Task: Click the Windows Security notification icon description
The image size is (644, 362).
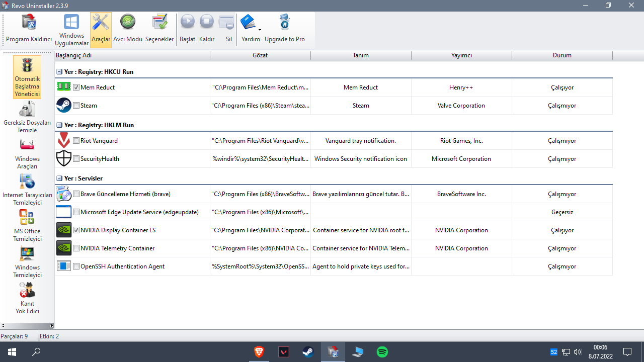Action: [361, 159]
